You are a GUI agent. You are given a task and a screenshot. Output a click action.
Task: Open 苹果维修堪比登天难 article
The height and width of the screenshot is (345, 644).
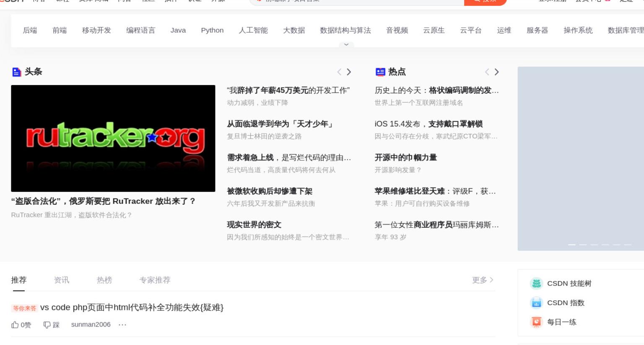pyautogui.click(x=435, y=191)
